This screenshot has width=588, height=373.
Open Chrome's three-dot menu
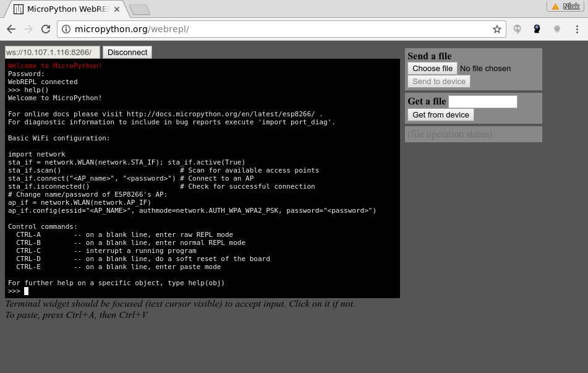576,29
